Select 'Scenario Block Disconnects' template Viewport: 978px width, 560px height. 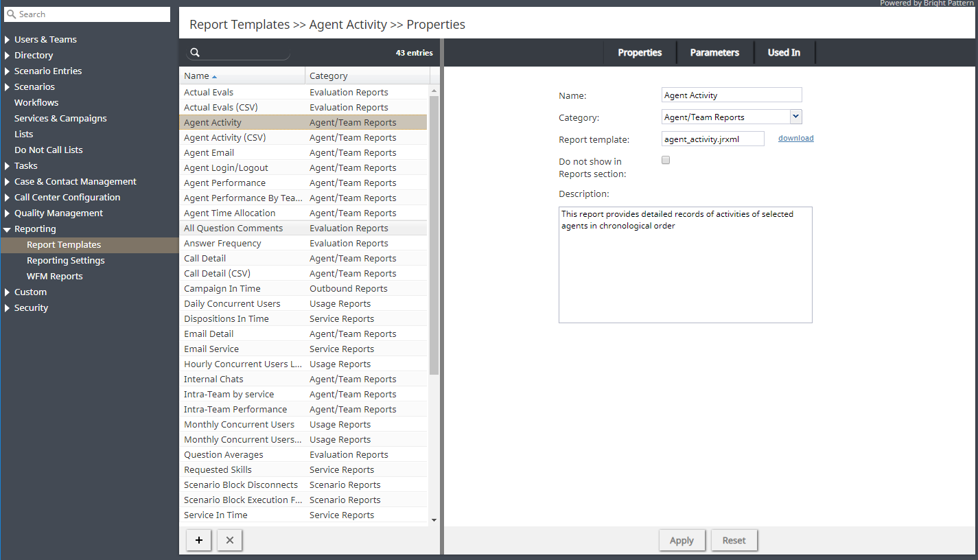pyautogui.click(x=303, y=485)
